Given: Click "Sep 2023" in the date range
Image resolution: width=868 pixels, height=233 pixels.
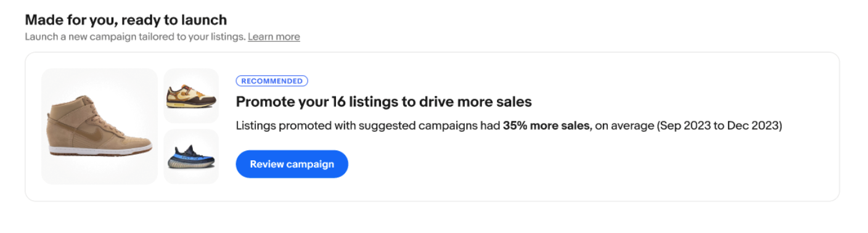Looking at the screenshot, I should (x=683, y=126).
